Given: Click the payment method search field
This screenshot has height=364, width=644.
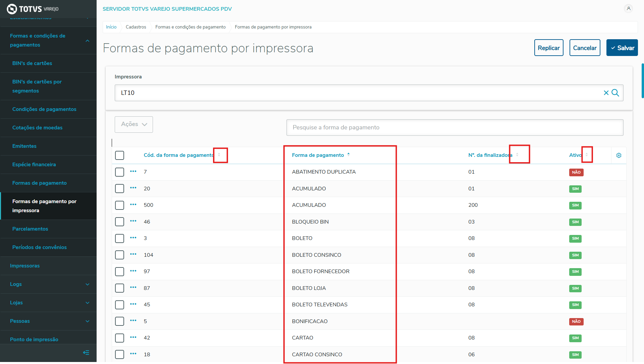Looking at the screenshot, I should pos(454,128).
